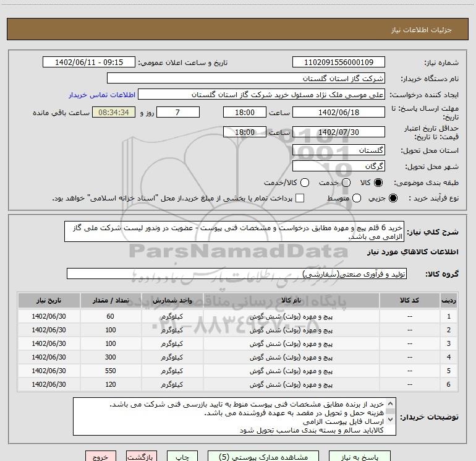Select the کالا/خدمت radio button
Viewport: 476px width, 461px height.
[x=305, y=183]
